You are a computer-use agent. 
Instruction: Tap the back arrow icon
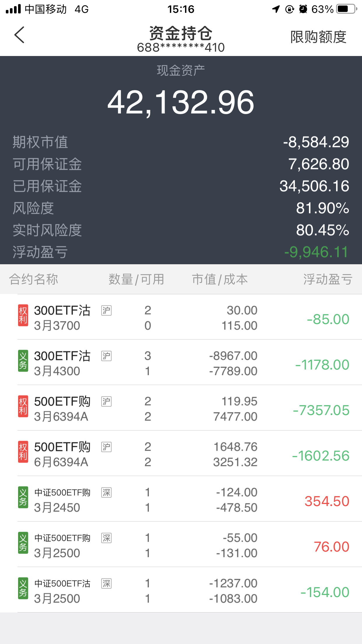coord(19,35)
